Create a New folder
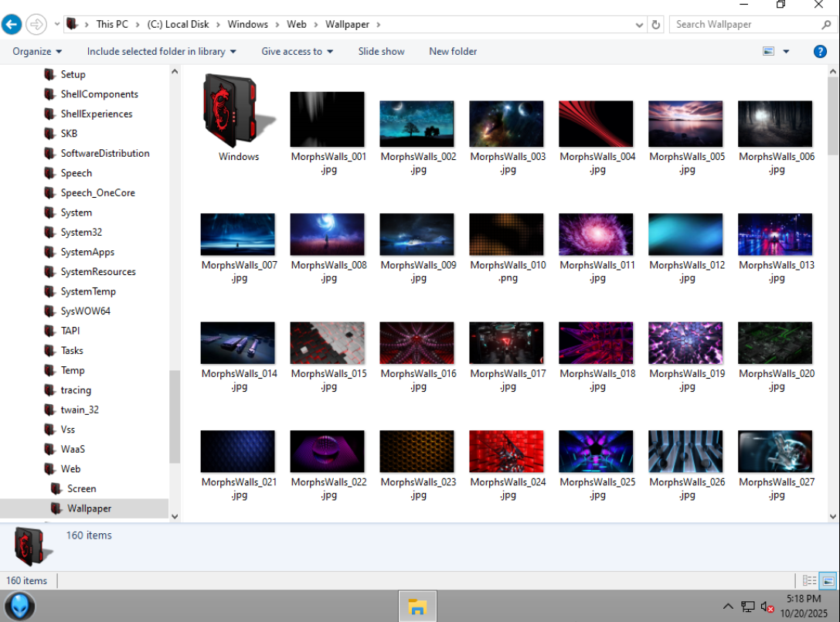The image size is (840, 622). (x=453, y=52)
